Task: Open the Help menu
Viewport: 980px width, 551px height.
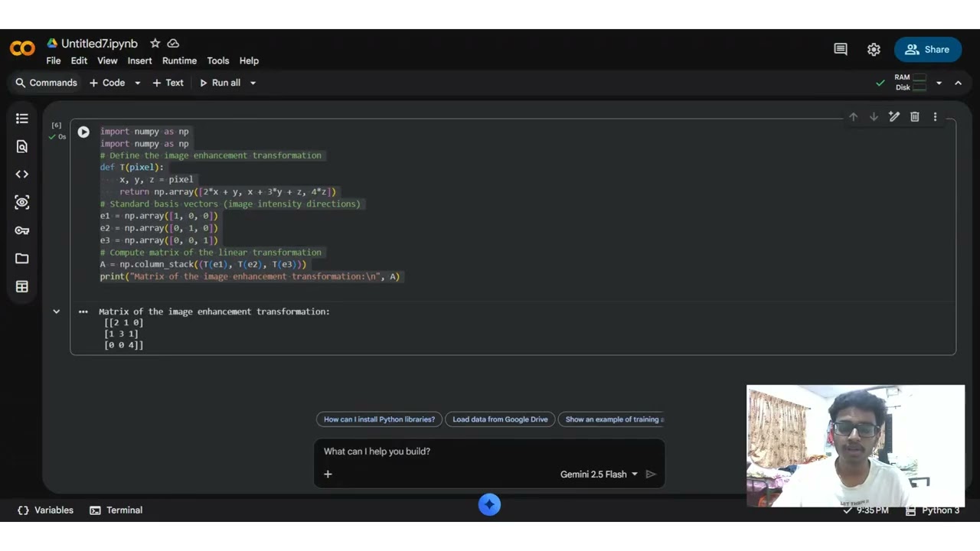Action: pos(249,60)
